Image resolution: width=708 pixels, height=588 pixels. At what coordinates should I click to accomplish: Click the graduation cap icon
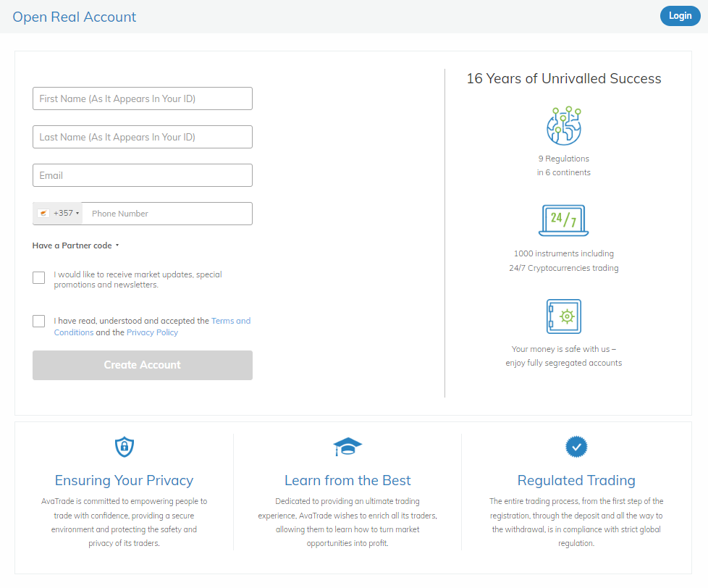tap(347, 447)
